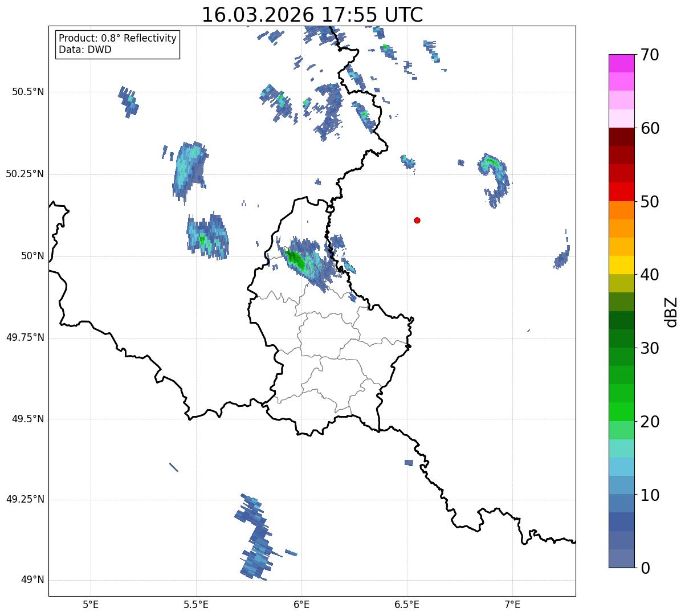Click the colorbar tick label 20

650,422
